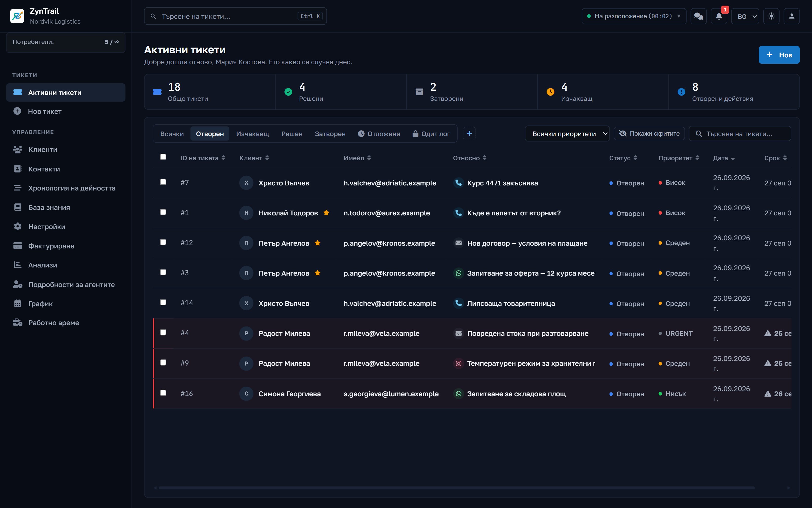Sort by Приоритет column
This screenshot has height=508, width=812.
click(x=679, y=158)
